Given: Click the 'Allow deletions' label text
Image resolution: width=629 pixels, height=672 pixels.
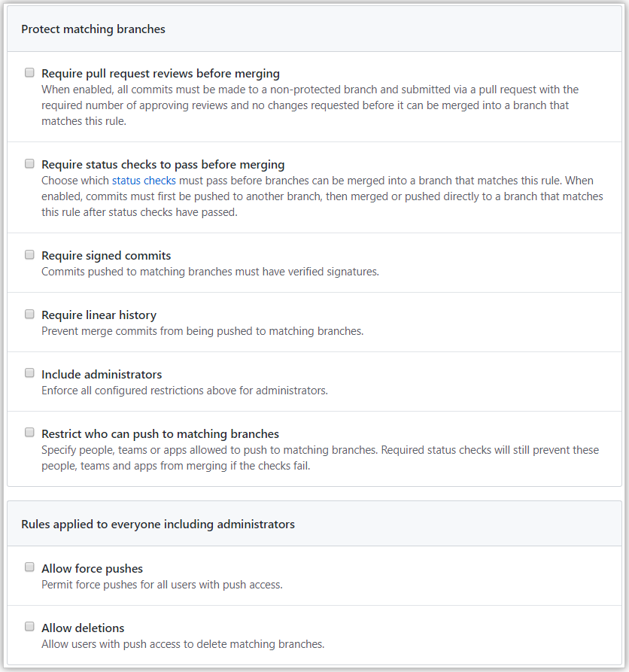Looking at the screenshot, I should pyautogui.click(x=83, y=628).
